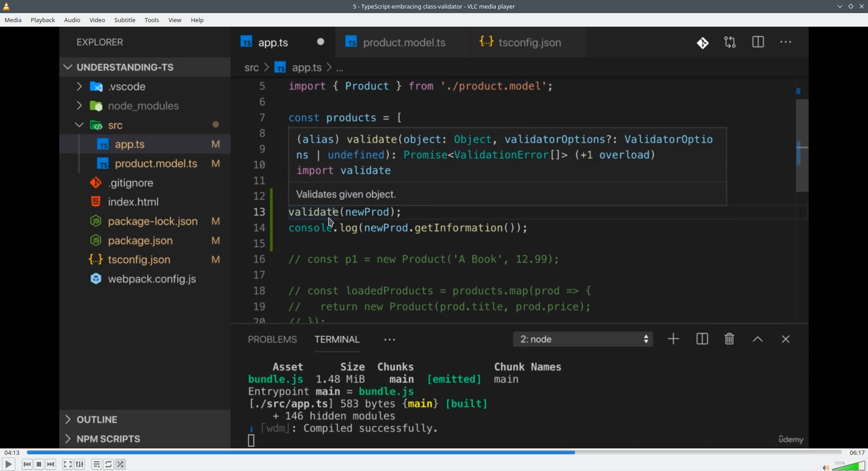Toggle the loop/repeat mode button
868x471 pixels.
tap(109, 464)
